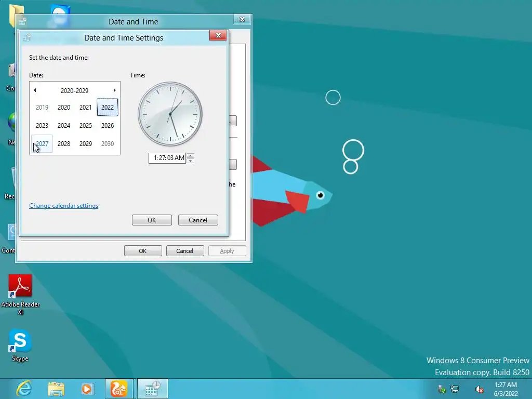Go to previous decade in calendar

[x=35, y=90]
